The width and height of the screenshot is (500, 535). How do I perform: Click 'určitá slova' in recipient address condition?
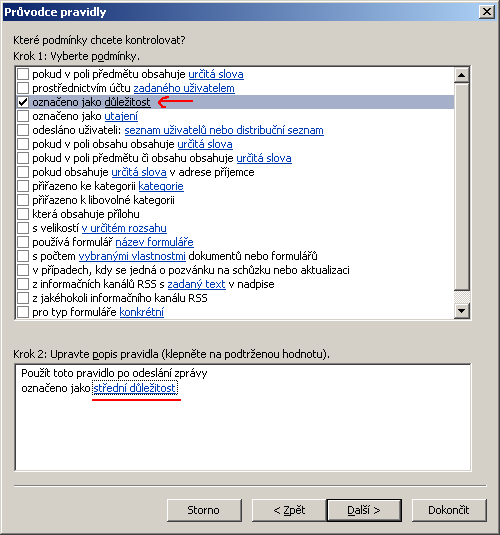pyautogui.click(x=139, y=172)
